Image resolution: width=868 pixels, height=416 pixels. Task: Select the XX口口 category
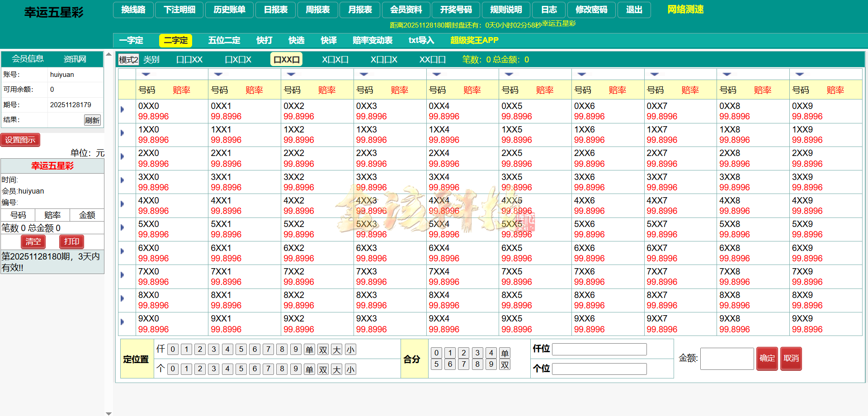click(433, 60)
